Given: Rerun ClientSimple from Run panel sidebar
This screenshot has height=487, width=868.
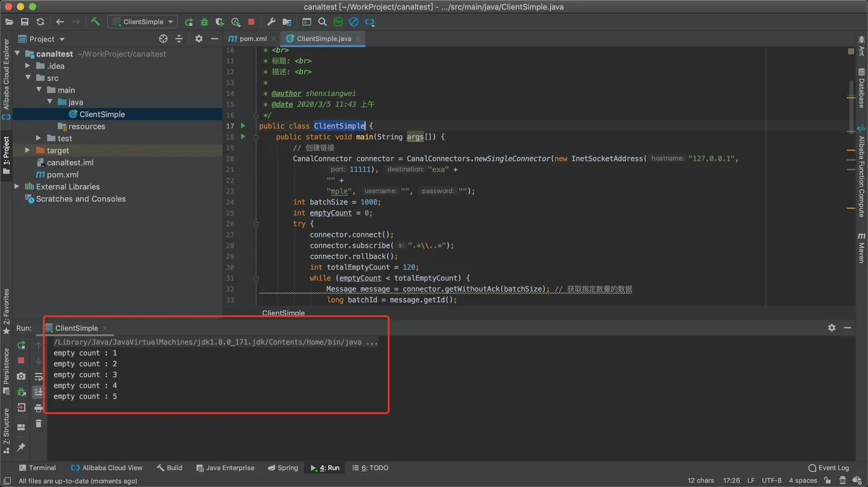Looking at the screenshot, I should click(x=21, y=345).
